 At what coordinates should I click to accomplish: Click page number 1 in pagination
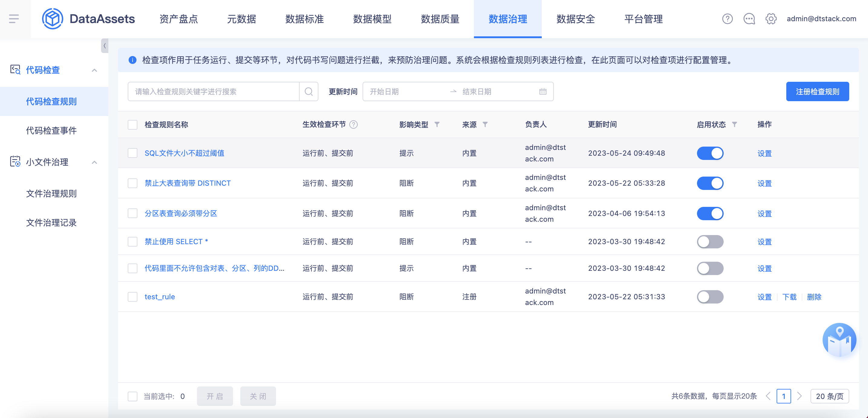pyautogui.click(x=784, y=396)
